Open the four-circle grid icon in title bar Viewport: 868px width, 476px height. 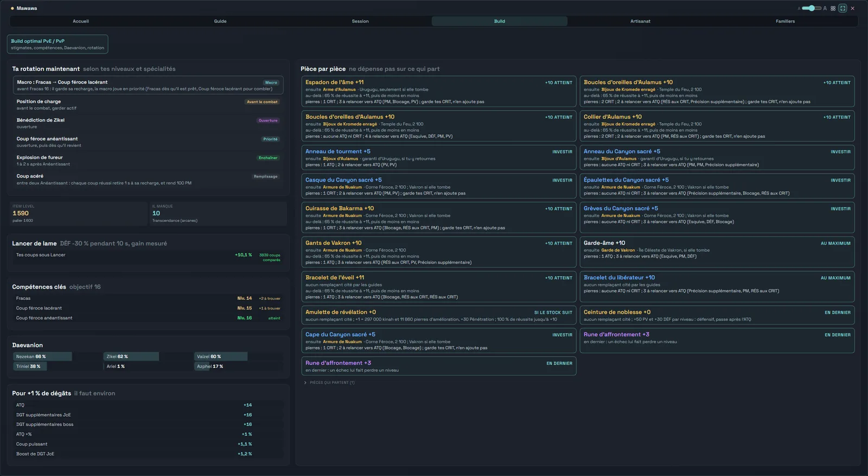833,8
